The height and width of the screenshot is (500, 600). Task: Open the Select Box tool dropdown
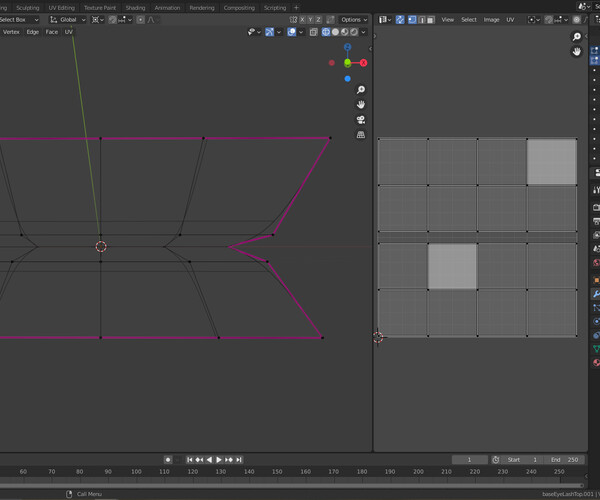(19, 20)
